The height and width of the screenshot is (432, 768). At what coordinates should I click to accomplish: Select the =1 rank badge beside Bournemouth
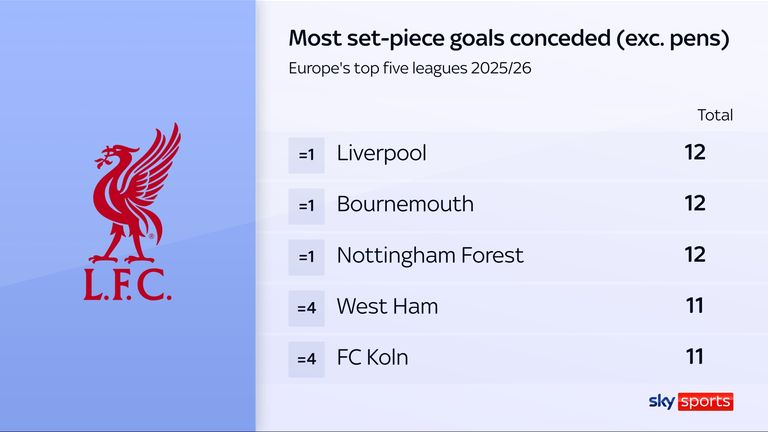point(306,205)
